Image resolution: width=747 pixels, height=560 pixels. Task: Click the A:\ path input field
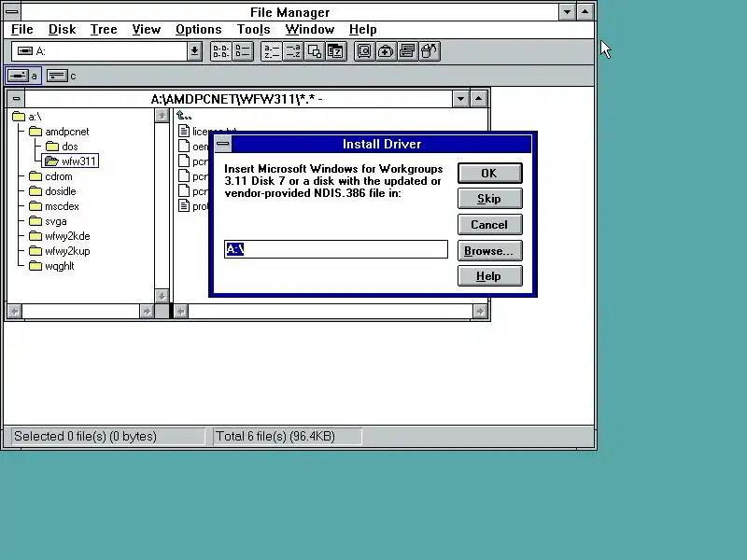click(x=336, y=249)
